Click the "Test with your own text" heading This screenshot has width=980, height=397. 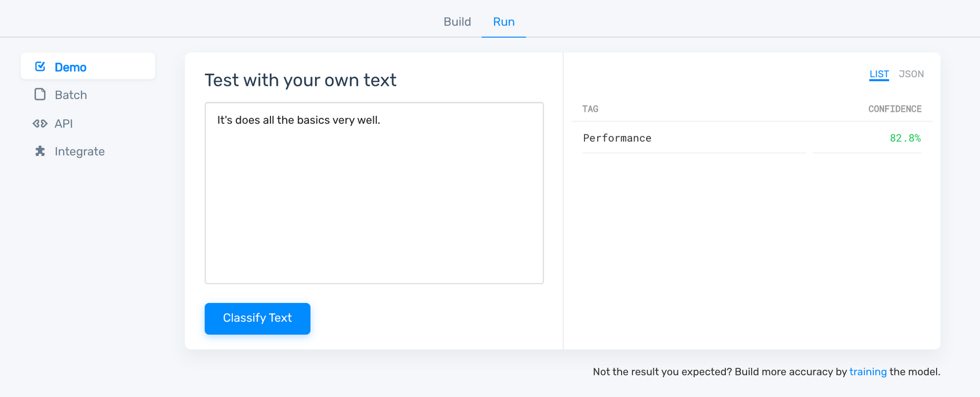[x=300, y=80]
